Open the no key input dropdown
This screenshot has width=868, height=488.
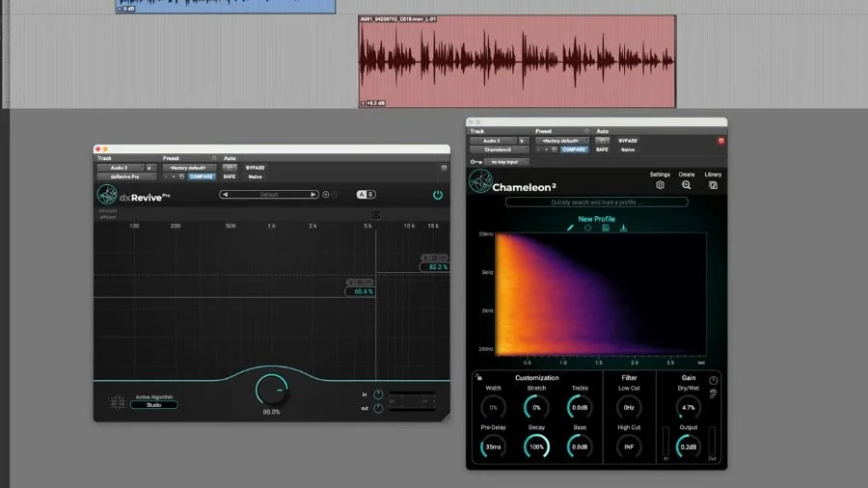click(505, 162)
